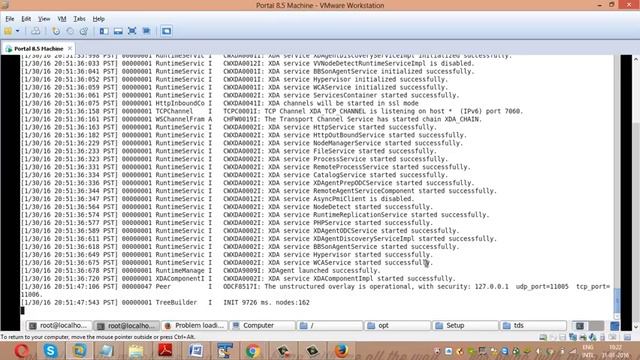Open Skype from the Windows taskbar
The image size is (640, 360).
click(50, 351)
